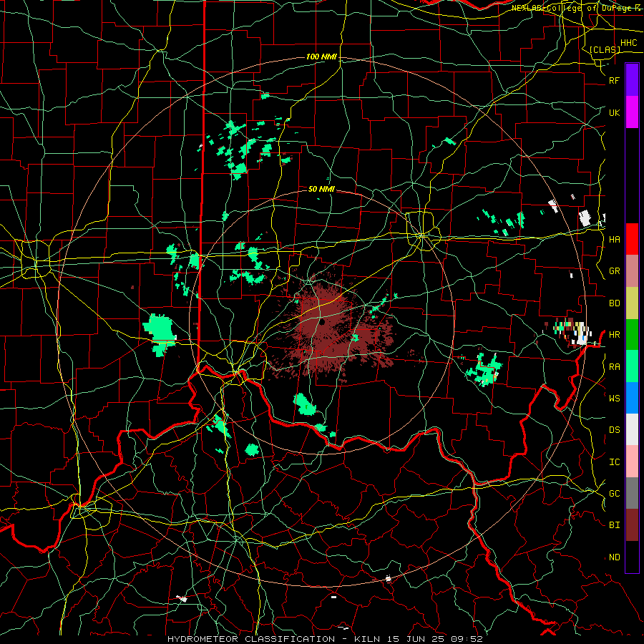Click the ND black legend swatch
The width and height of the screenshot is (644, 644).
coord(632,557)
